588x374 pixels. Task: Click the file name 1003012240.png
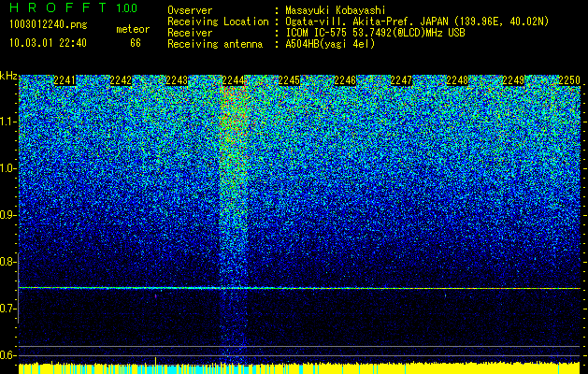49,25
